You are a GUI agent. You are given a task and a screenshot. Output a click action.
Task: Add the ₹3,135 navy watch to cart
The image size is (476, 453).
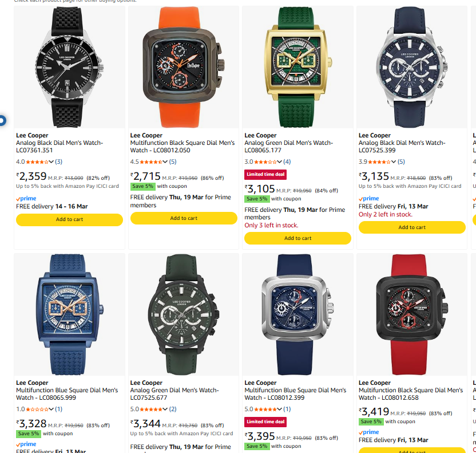point(412,227)
